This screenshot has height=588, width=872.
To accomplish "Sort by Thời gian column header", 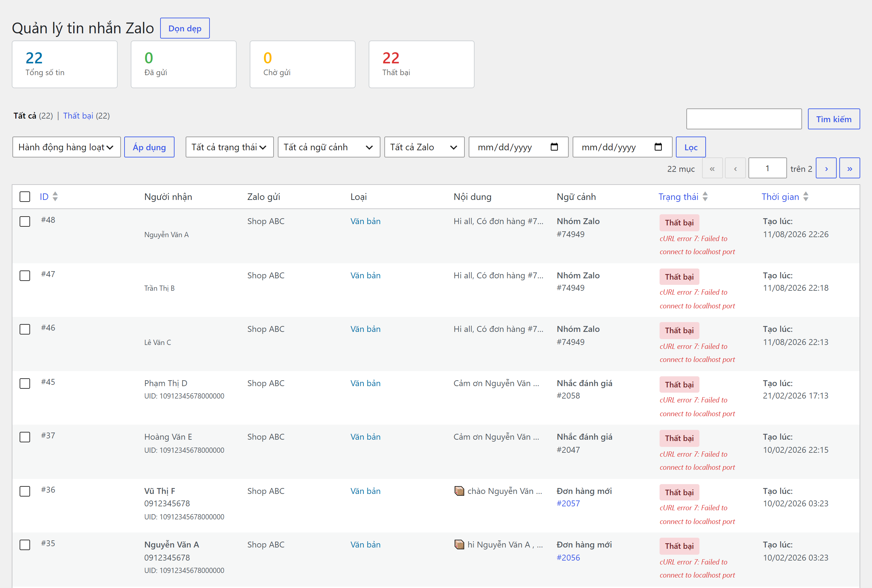I will [780, 197].
